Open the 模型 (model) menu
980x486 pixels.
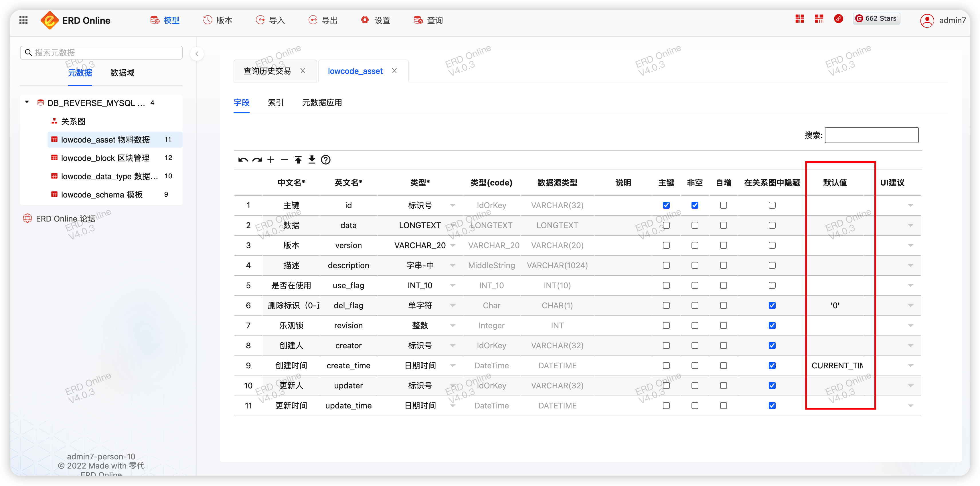[165, 20]
